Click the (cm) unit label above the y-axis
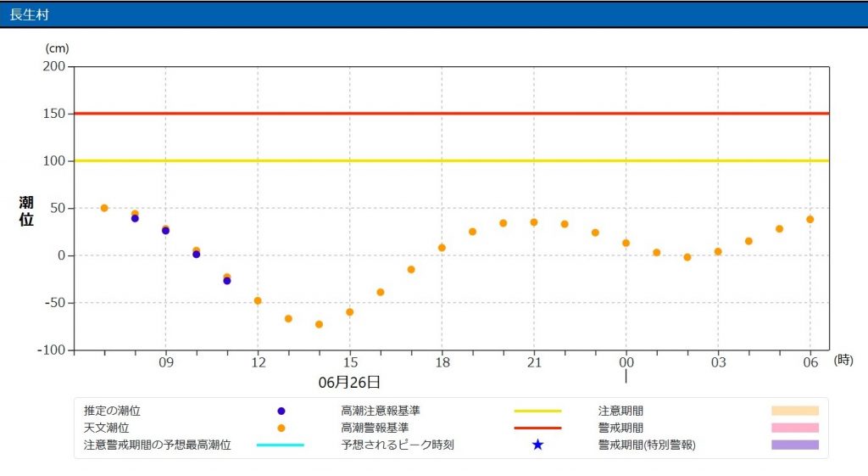Viewport: 868px width, 476px height. [x=57, y=48]
